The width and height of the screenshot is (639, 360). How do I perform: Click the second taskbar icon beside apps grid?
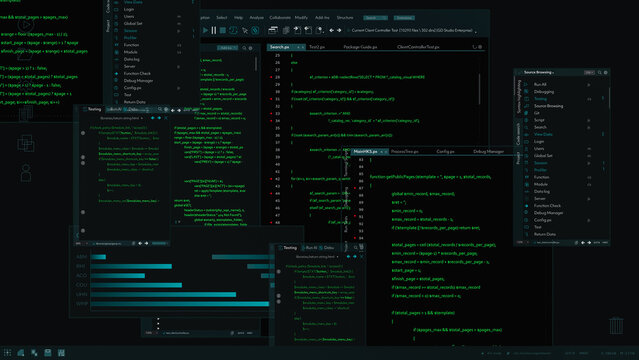21,353
